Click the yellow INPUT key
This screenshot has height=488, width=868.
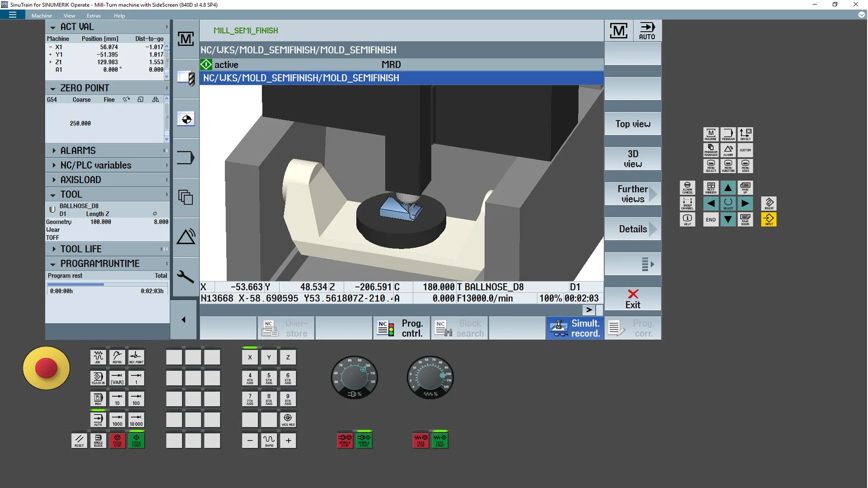click(x=769, y=220)
